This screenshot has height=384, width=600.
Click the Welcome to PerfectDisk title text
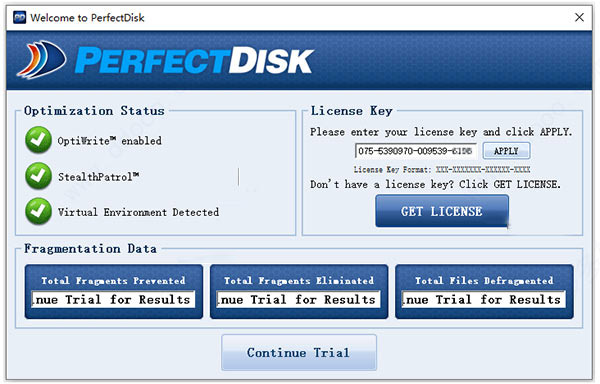point(87,18)
